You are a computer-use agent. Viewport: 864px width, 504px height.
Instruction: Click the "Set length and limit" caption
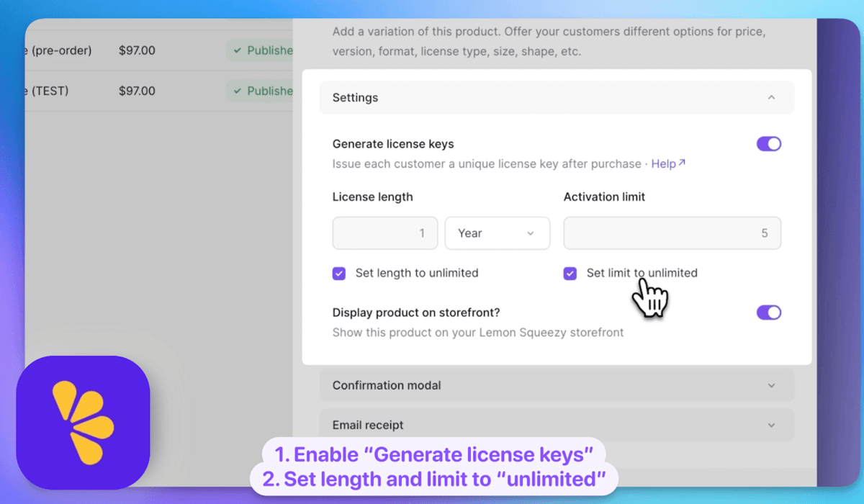point(434,479)
